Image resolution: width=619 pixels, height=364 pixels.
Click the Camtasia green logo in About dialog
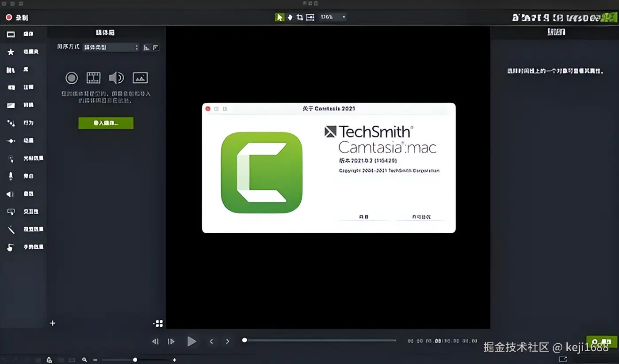point(262,173)
